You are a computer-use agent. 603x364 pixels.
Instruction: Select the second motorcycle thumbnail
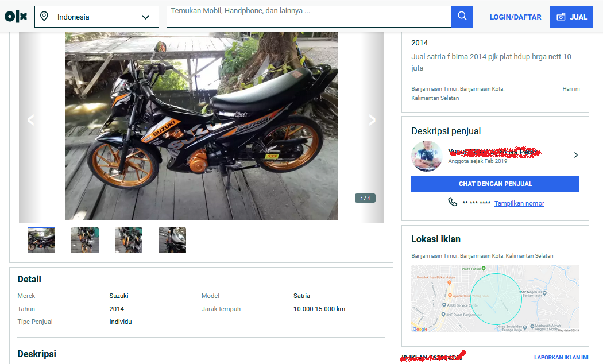(85, 240)
